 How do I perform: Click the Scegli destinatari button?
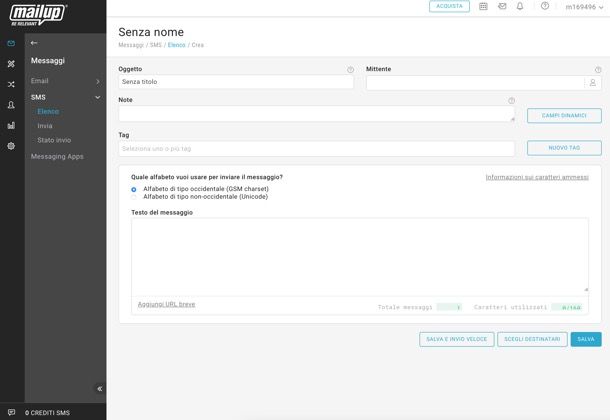532,339
